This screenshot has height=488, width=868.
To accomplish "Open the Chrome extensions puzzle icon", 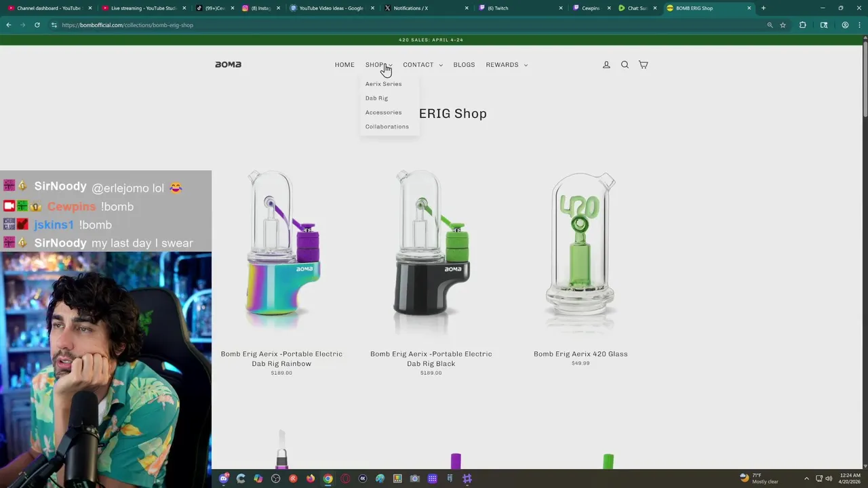I will coord(803,25).
